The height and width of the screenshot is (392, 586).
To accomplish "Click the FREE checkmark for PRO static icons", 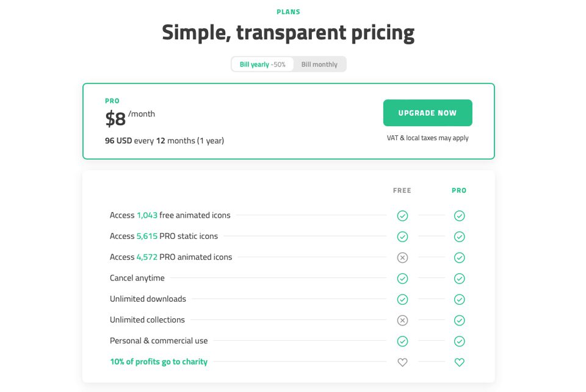I will pos(402,237).
